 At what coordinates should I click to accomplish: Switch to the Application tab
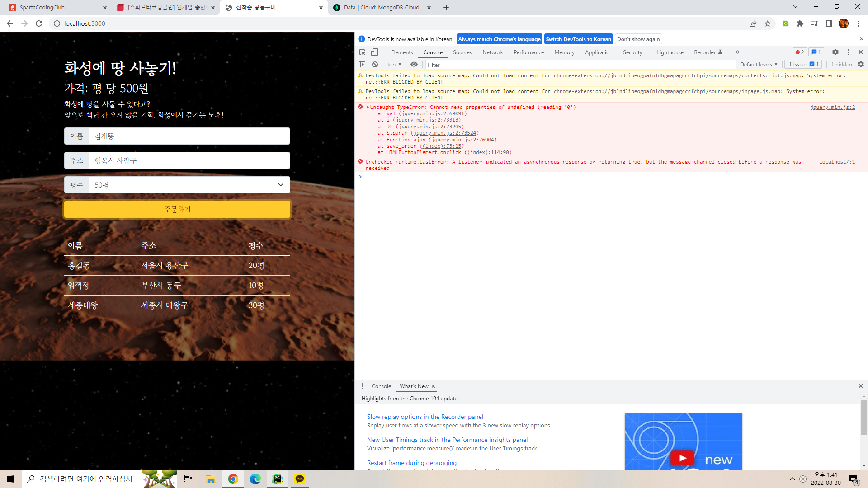[599, 52]
